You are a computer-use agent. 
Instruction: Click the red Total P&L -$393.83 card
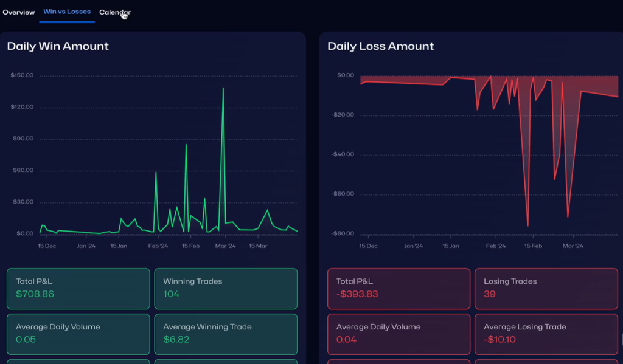coord(399,288)
